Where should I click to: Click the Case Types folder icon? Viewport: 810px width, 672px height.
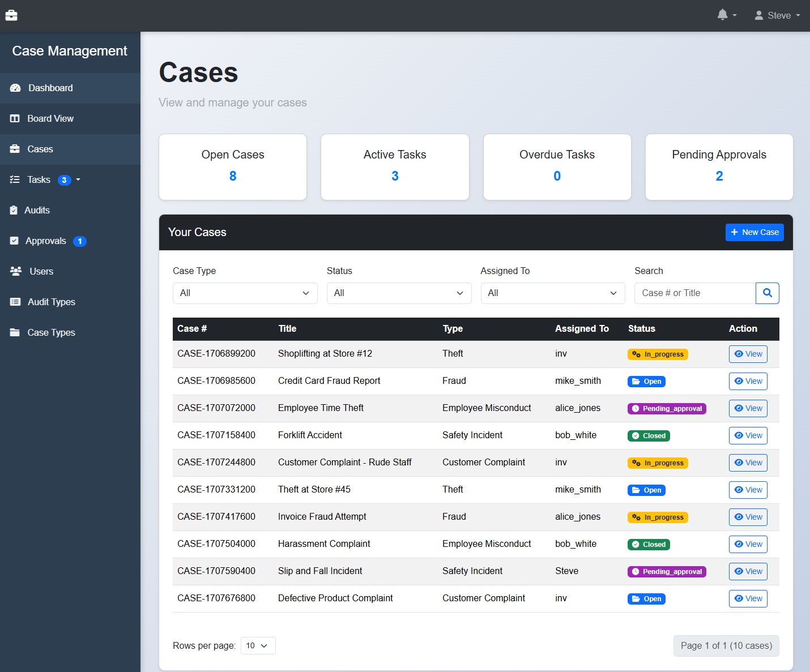click(x=15, y=333)
